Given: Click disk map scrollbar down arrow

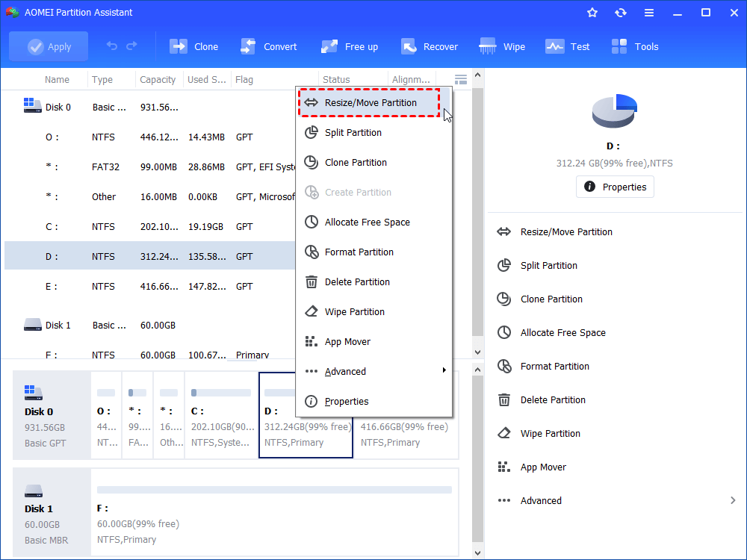Looking at the screenshot, I should pyautogui.click(x=478, y=553).
